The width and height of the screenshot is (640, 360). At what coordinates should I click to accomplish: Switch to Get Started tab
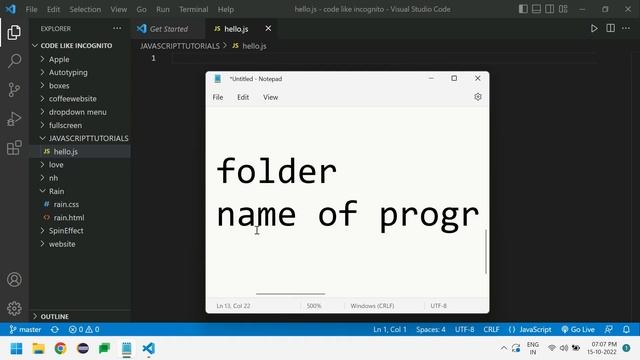(169, 29)
